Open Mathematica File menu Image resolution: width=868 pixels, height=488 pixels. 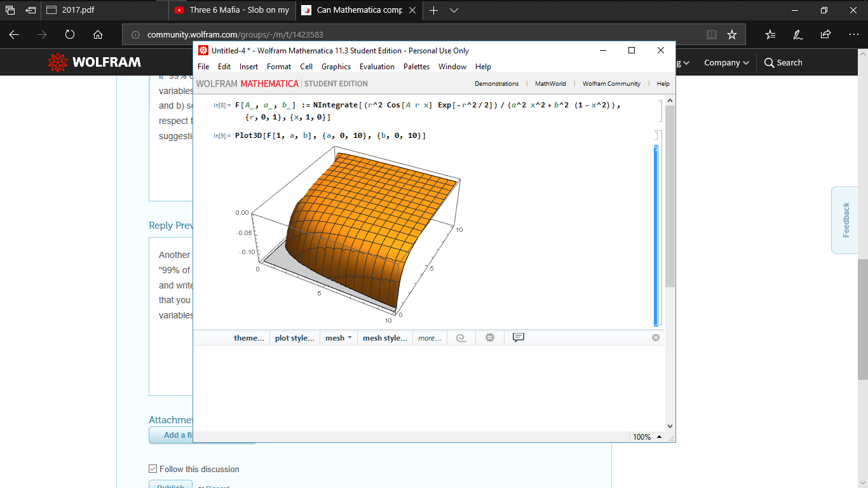203,67
